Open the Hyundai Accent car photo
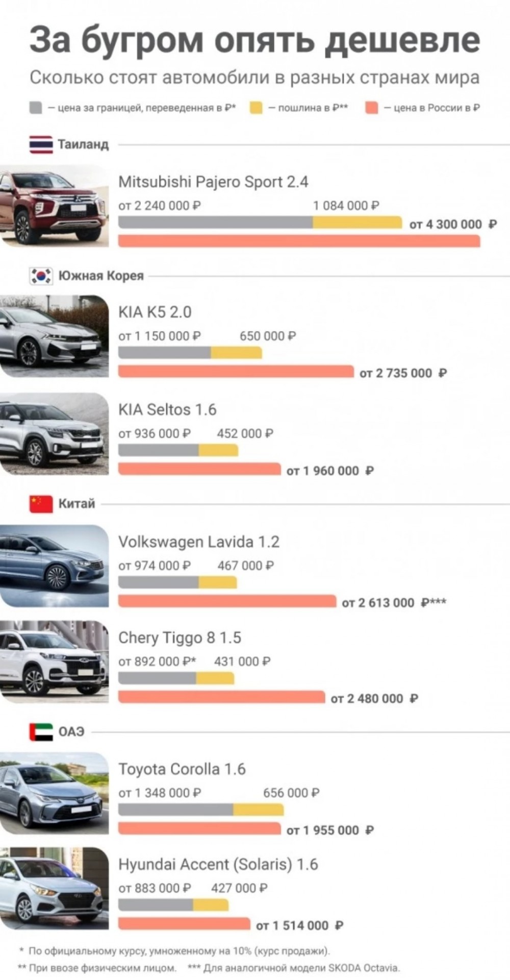The width and height of the screenshot is (510, 980). click(54, 889)
